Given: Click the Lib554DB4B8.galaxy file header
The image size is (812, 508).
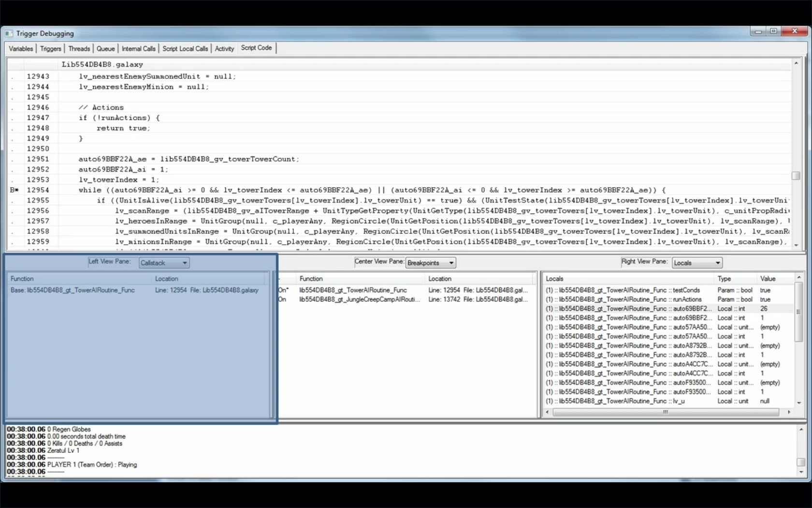Looking at the screenshot, I should [102, 64].
